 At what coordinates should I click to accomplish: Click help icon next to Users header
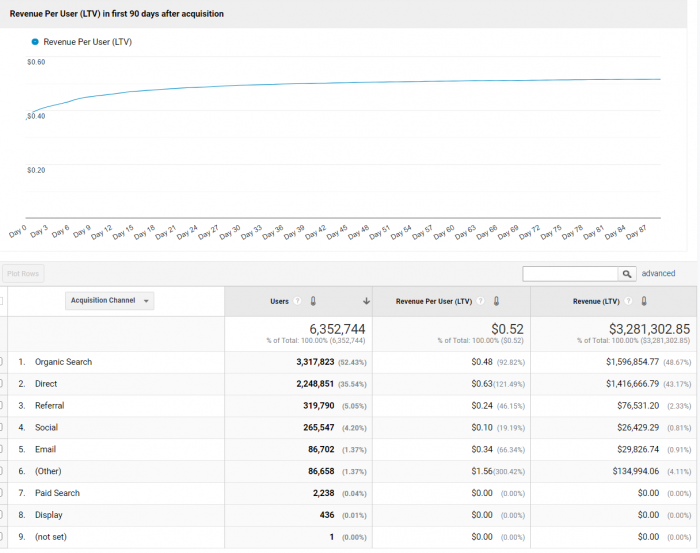(299, 301)
